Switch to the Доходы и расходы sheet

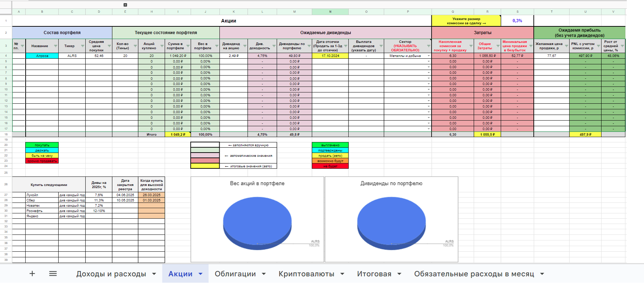111,274
